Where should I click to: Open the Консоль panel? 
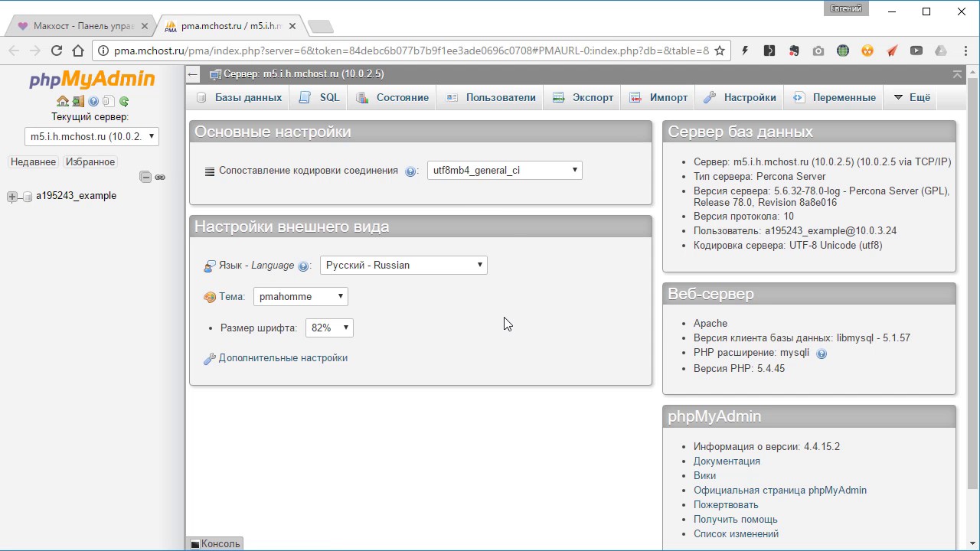click(215, 543)
